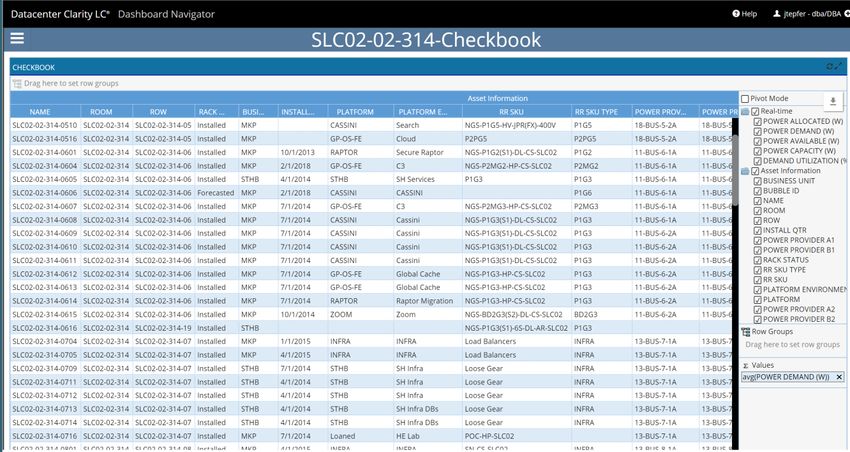Click Forecasted status in row 0606
Screen dimensions: 850x452
pyautogui.click(x=216, y=193)
